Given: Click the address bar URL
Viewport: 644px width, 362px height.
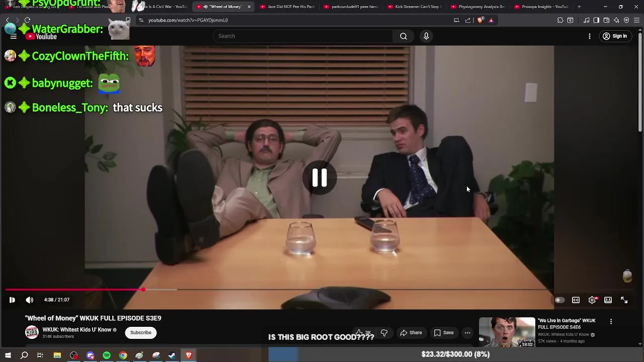Looking at the screenshot, I should pyautogui.click(x=188, y=20).
